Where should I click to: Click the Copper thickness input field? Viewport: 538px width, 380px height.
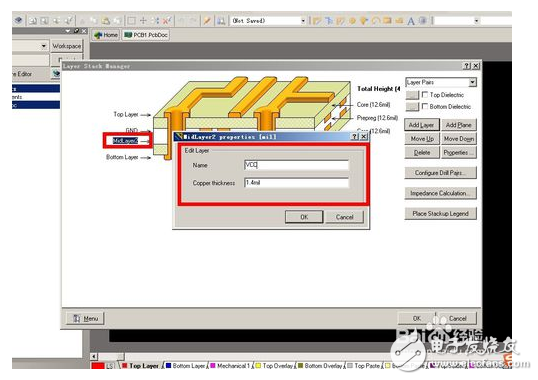coord(296,183)
